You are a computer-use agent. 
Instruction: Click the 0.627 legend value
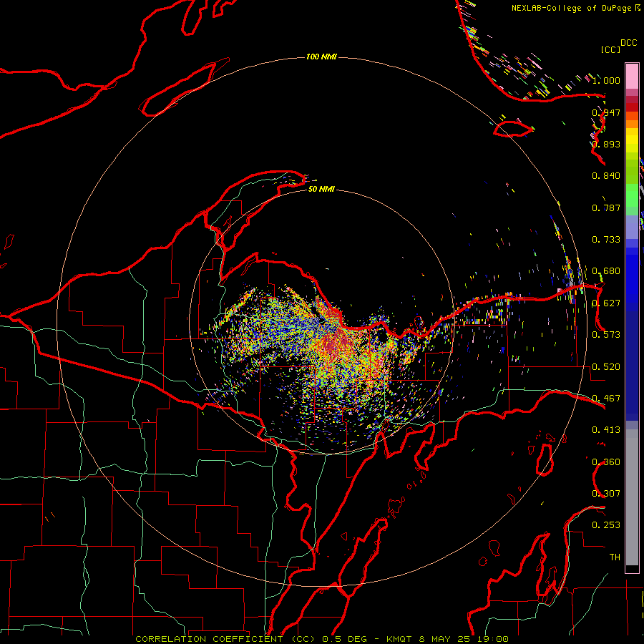(606, 303)
